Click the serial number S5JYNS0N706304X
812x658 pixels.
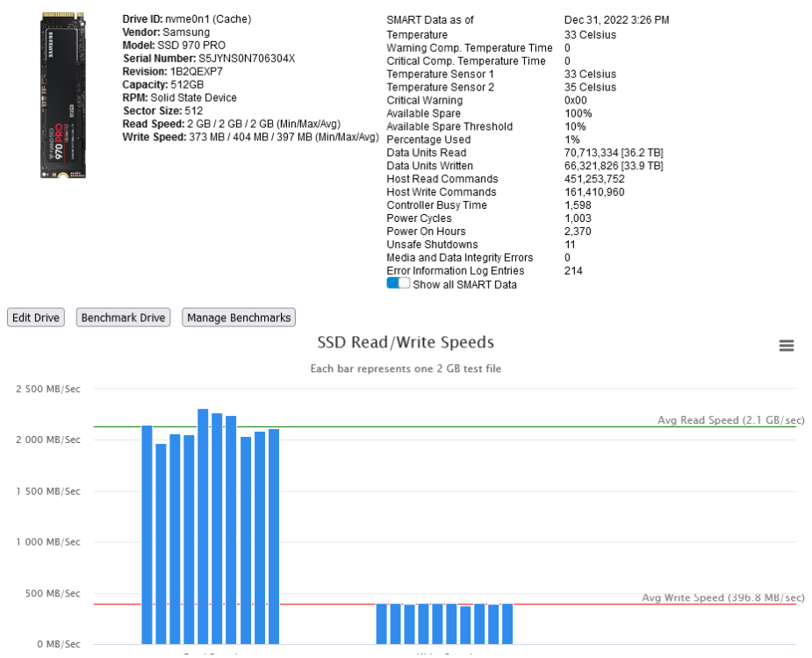click(x=247, y=59)
